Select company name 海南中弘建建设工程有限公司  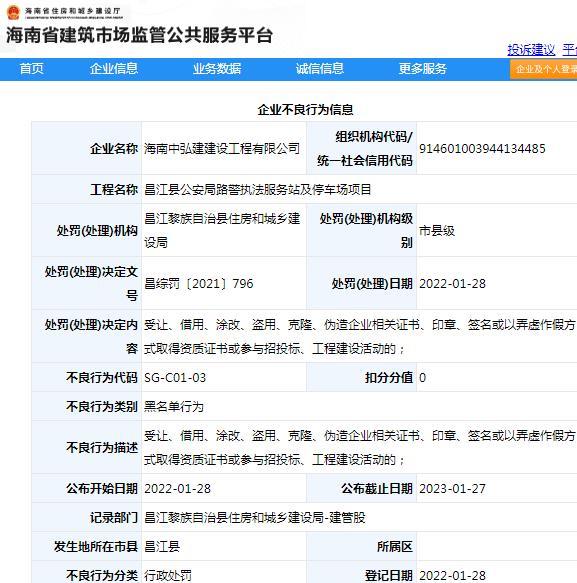(222, 149)
